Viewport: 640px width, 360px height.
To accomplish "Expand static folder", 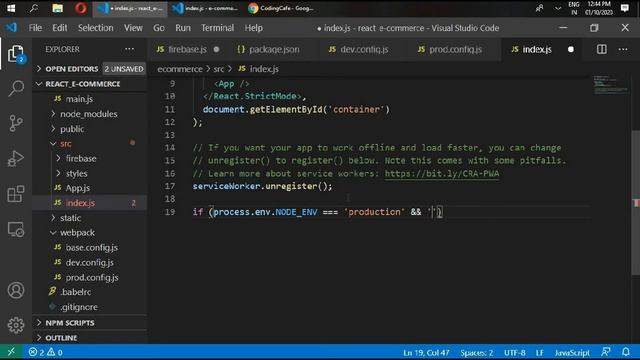I will click(89, 218).
